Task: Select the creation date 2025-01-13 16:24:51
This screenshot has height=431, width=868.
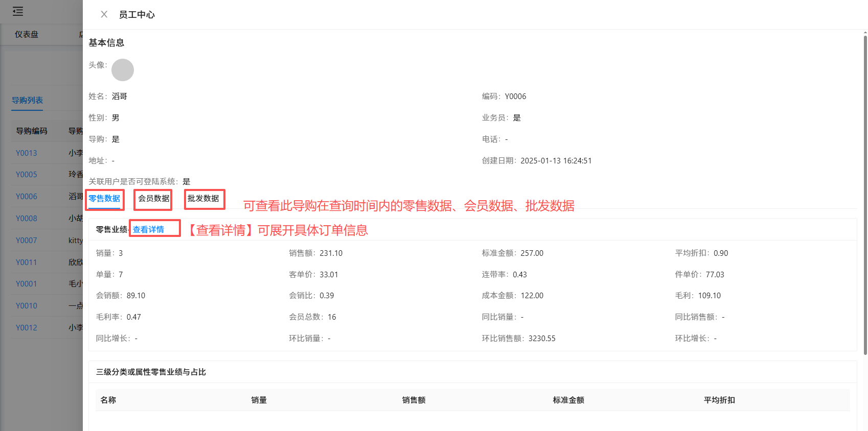Action: coord(556,160)
